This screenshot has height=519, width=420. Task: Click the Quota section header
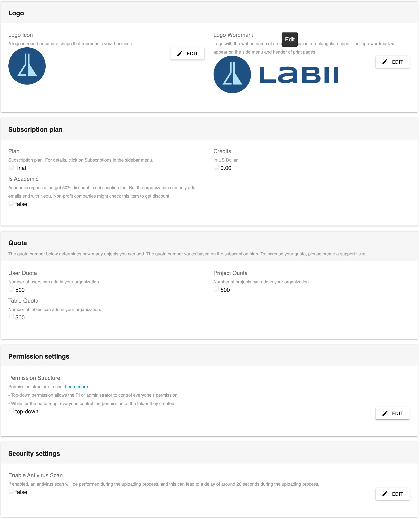(17, 243)
